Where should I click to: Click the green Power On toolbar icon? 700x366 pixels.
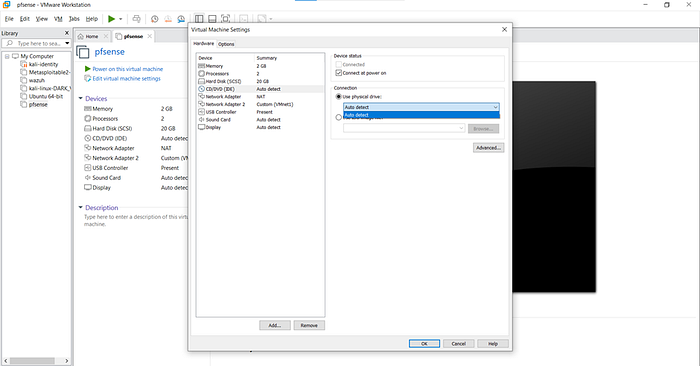(112, 19)
